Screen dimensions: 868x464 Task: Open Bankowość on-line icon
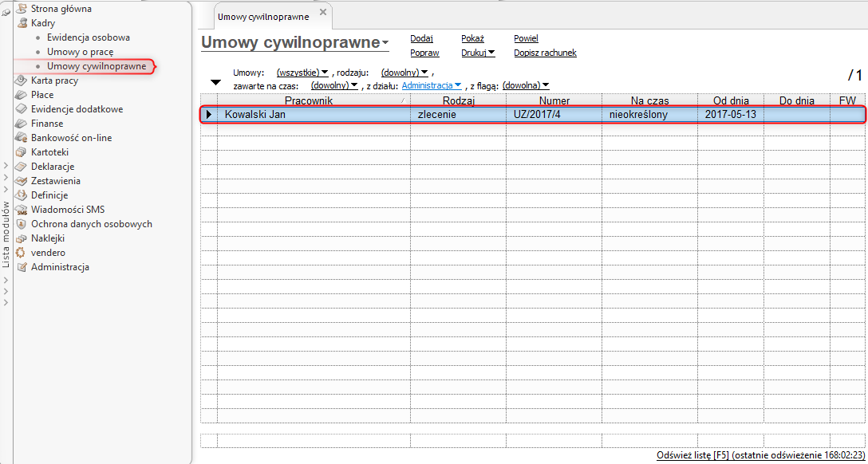22,138
